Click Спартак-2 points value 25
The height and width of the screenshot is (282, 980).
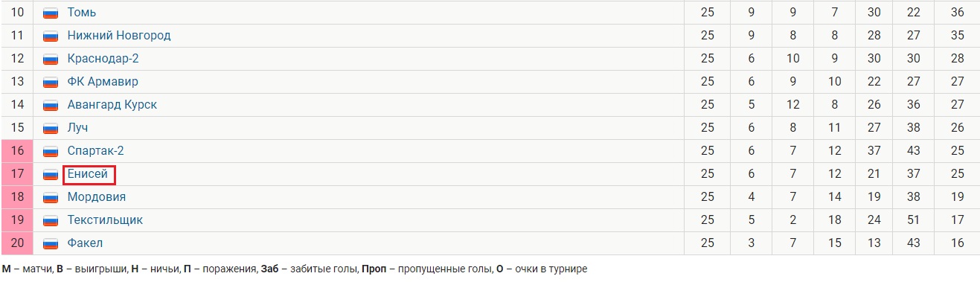tap(958, 151)
